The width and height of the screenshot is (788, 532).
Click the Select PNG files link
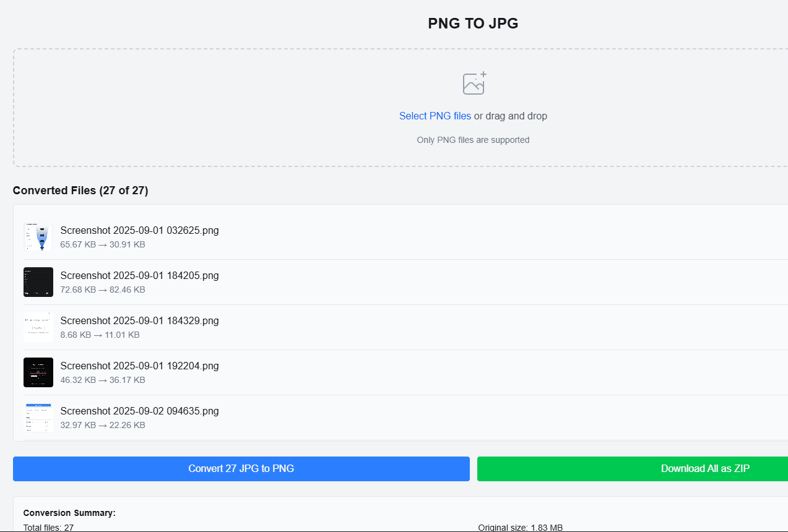pos(435,116)
